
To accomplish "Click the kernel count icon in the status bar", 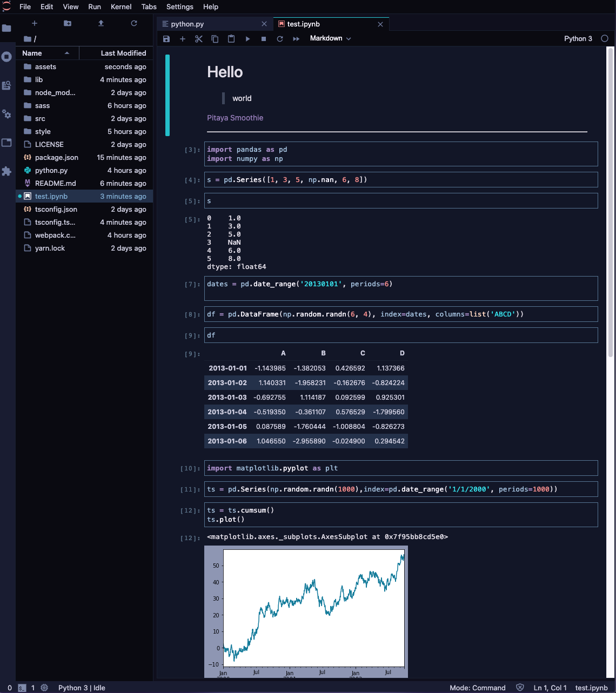I will pyautogui.click(x=44, y=688).
